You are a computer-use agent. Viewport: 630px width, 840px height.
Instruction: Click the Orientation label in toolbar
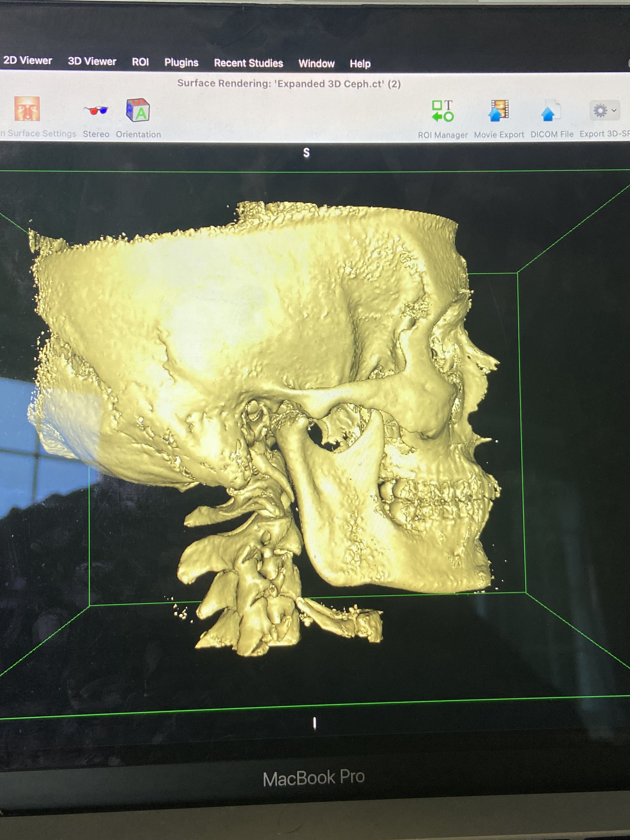138,134
